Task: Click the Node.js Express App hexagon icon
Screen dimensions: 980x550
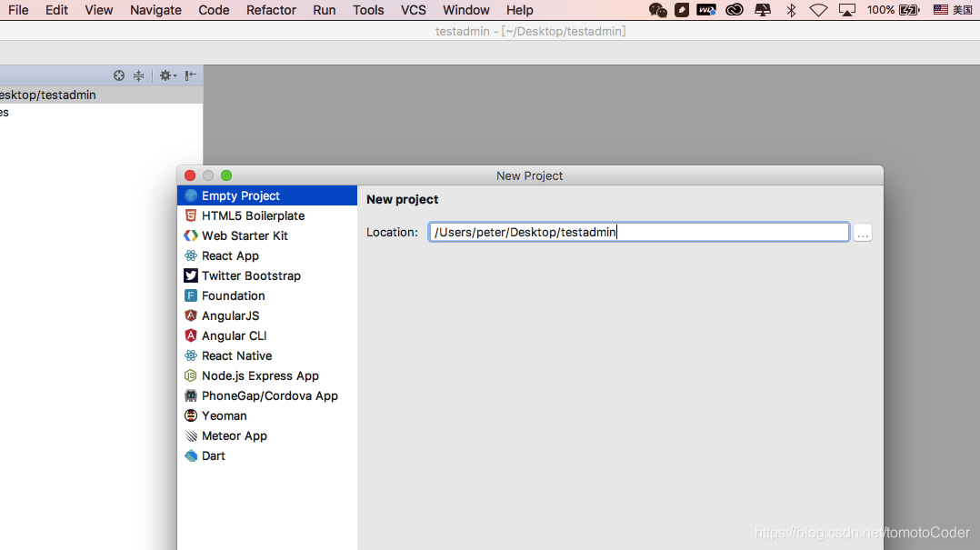Action: point(191,375)
